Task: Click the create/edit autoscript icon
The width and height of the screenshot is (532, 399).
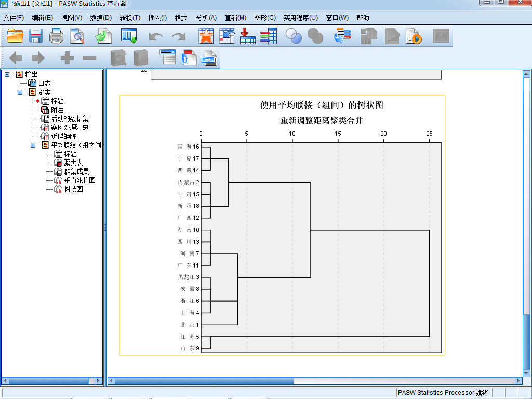Action: click(393, 36)
